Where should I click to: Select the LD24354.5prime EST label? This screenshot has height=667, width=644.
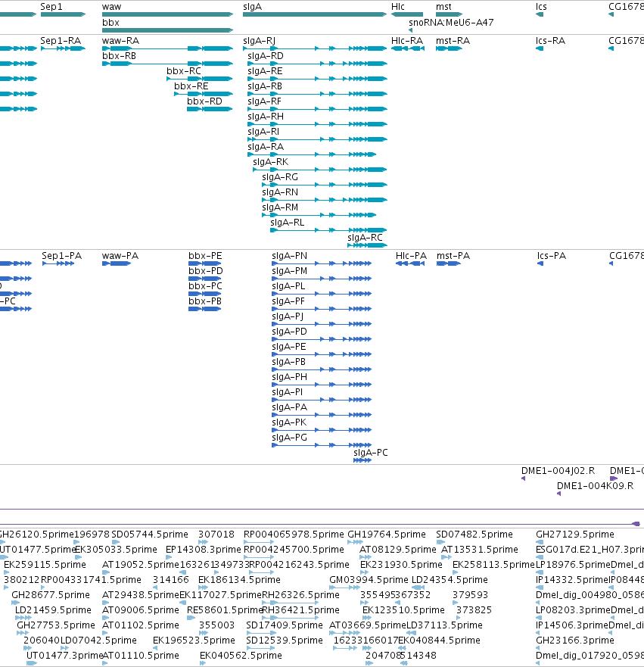click(450, 580)
